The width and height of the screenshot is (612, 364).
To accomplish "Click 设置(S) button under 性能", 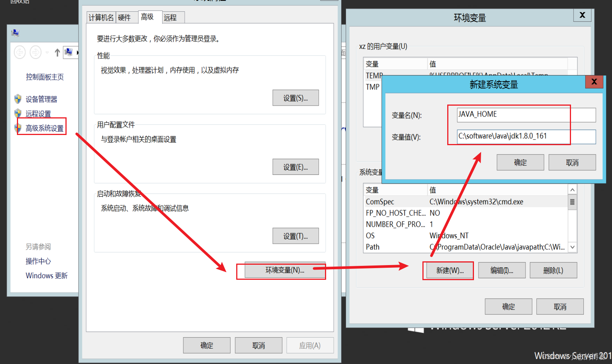I will click(296, 98).
